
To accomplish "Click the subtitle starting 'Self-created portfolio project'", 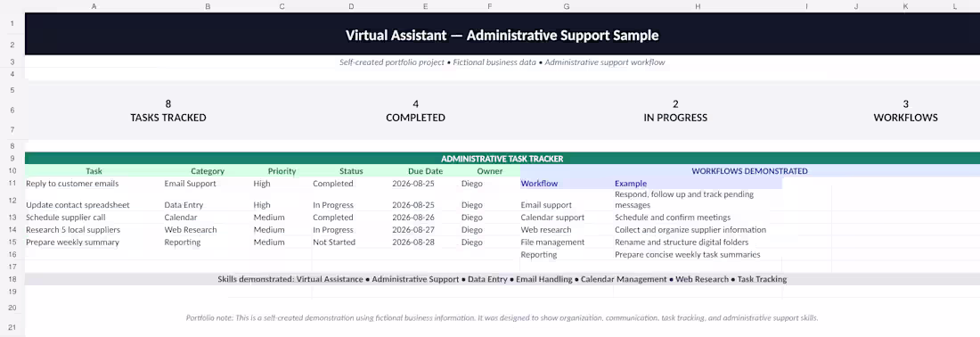I will click(x=502, y=62).
